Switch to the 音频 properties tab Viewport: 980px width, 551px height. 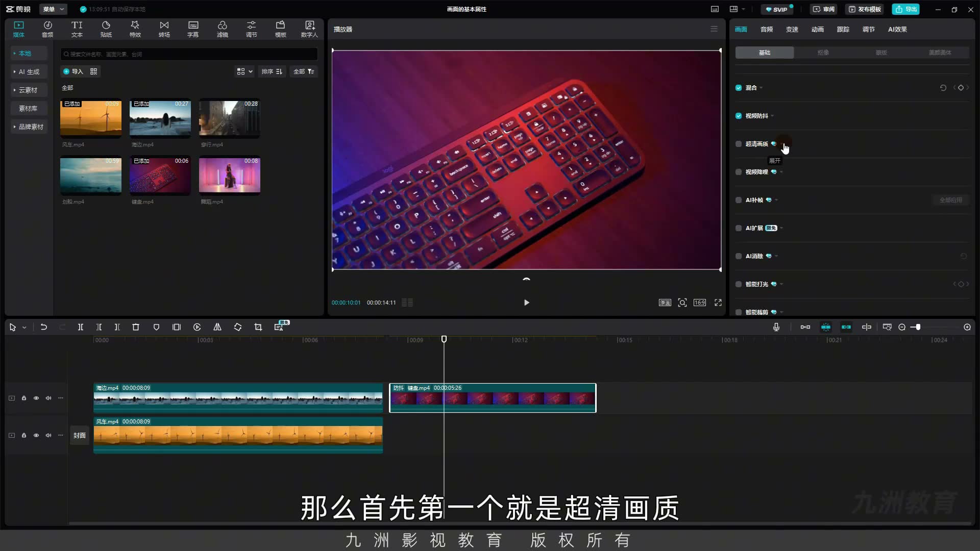(x=766, y=29)
